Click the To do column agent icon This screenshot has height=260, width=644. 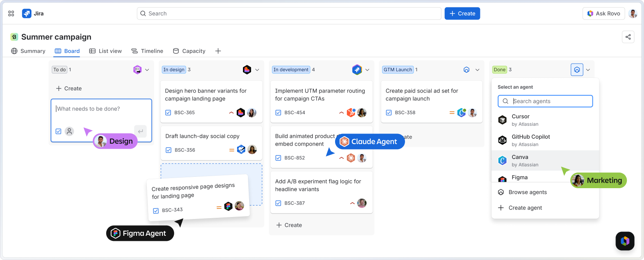pos(137,69)
